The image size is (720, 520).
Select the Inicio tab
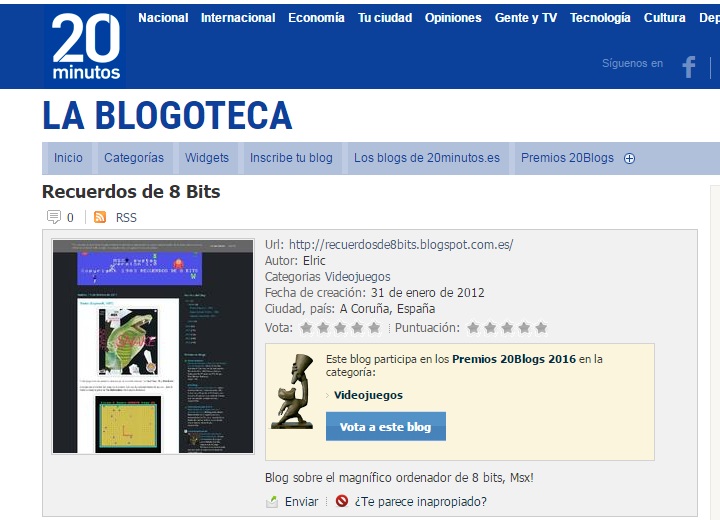68,158
